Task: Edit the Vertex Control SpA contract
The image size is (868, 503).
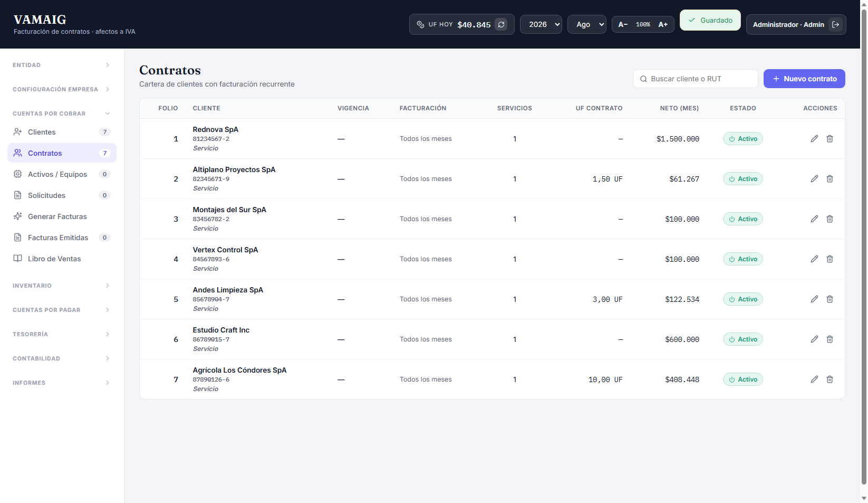Action: coord(814,259)
